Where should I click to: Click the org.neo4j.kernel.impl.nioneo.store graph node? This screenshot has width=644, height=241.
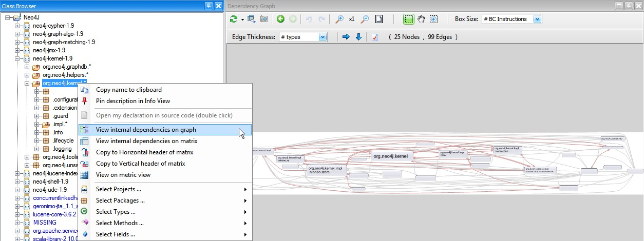pos(327,170)
